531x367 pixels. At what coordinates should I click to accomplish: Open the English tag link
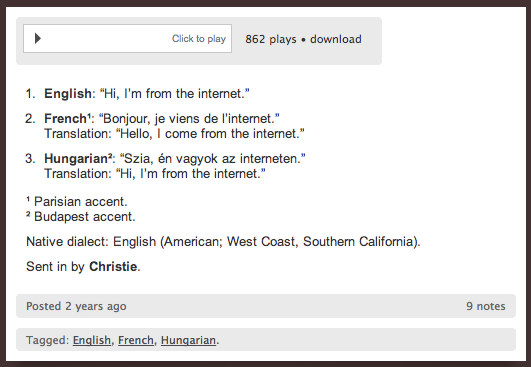[92, 340]
